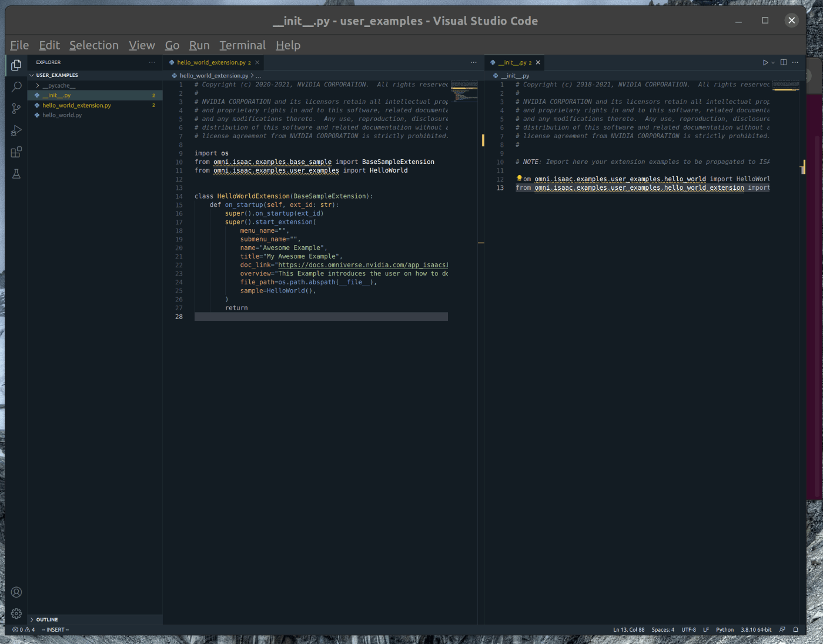Click the __init__.py breadcrumb in right editor

[515, 76]
